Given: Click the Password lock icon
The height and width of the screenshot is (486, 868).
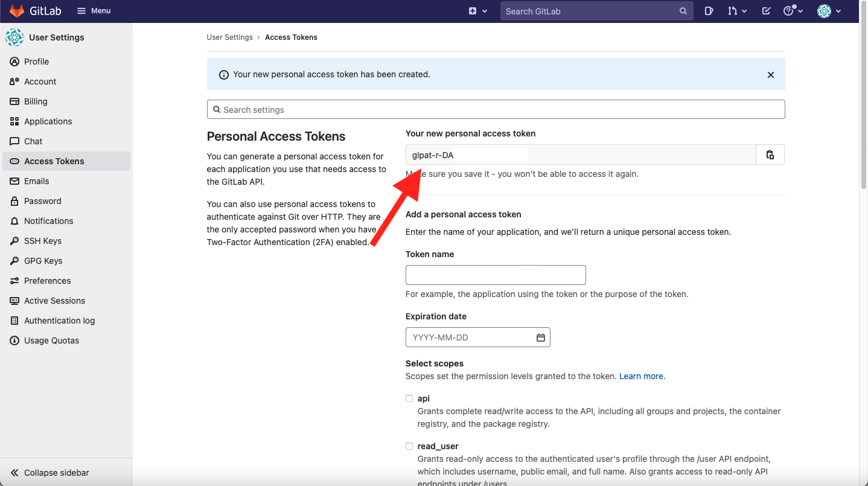Looking at the screenshot, I should (14, 201).
